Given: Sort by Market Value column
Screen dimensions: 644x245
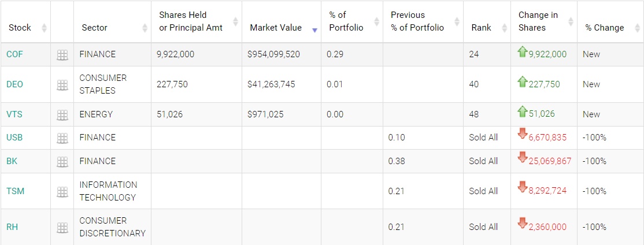Looking at the screenshot, I should [x=276, y=28].
